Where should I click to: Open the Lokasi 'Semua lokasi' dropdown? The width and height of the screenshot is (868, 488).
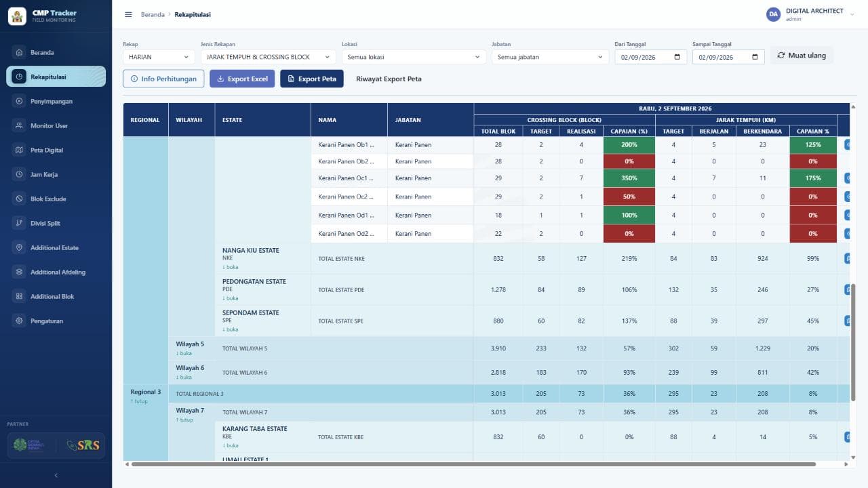(x=414, y=57)
